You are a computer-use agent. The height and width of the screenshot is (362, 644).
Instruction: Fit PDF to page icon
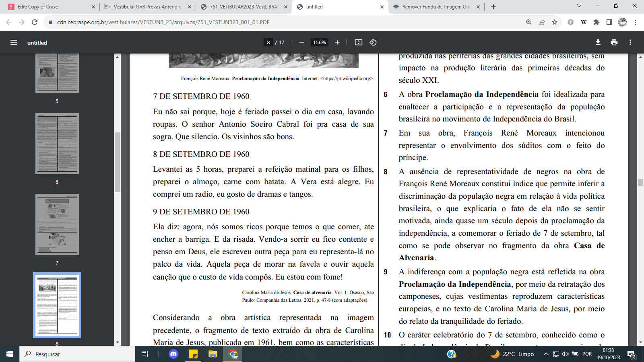(359, 42)
